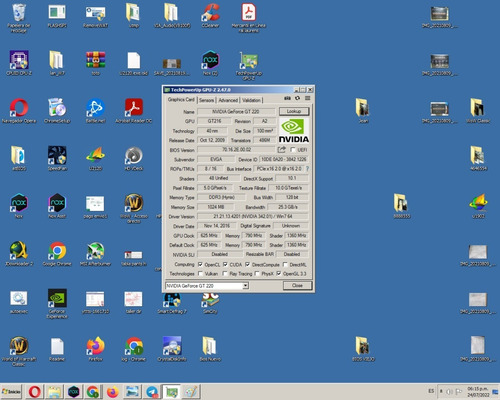
Task: Toggle the UEFI checkbox
Action: pos(293,150)
